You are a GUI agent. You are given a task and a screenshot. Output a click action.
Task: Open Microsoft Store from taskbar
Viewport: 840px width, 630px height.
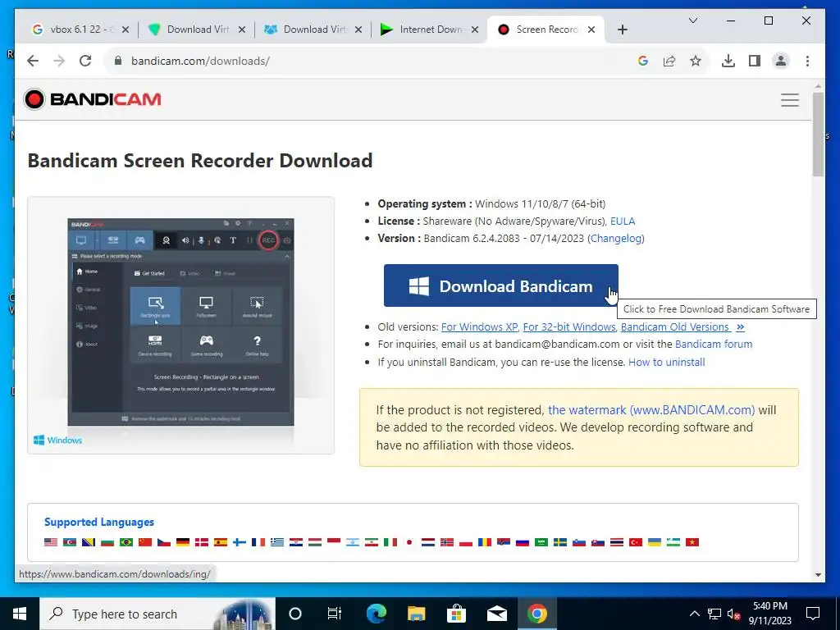[456, 614]
